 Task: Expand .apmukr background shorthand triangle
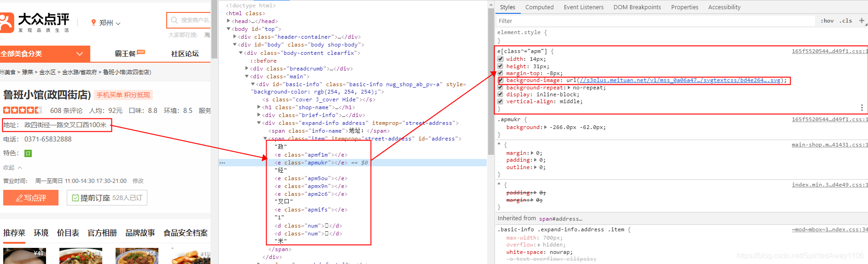(546, 127)
